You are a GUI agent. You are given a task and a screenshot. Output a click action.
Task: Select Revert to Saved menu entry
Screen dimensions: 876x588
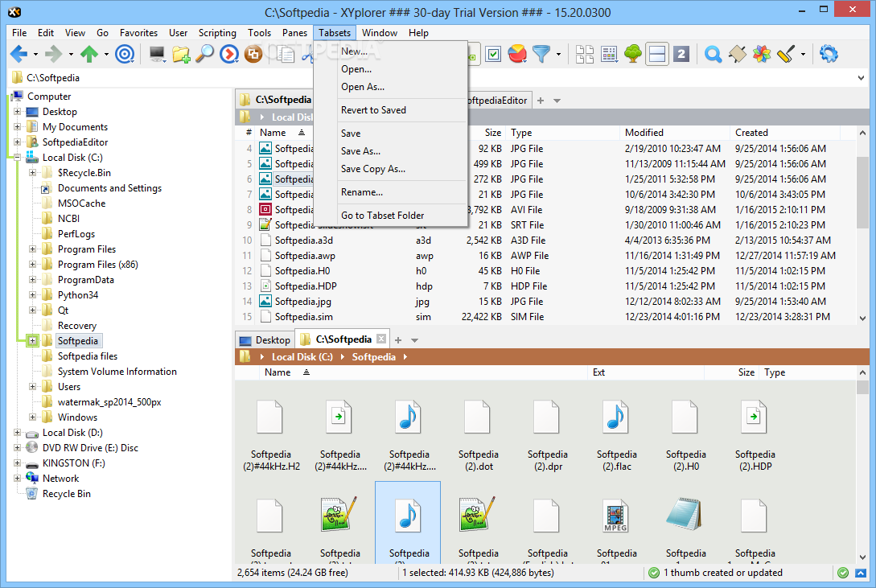[373, 110]
